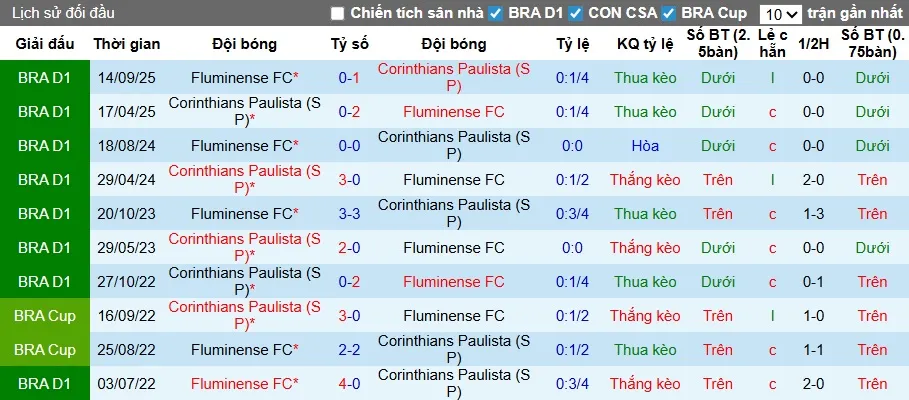This screenshot has height=400, width=909.
Task: Click the 0-1 score on 14/09/25
Action: (x=349, y=78)
